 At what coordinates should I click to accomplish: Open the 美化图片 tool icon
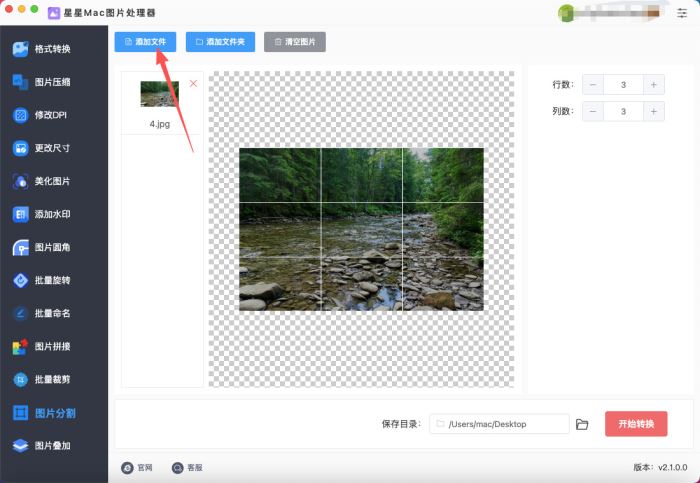click(x=20, y=182)
